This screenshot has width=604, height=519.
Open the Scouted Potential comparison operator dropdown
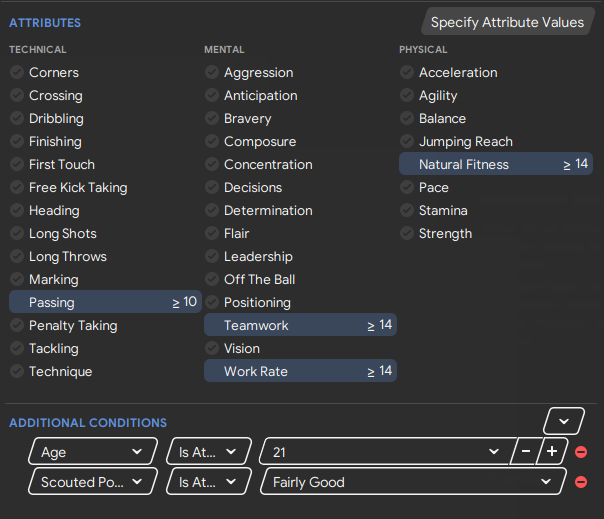(209, 482)
